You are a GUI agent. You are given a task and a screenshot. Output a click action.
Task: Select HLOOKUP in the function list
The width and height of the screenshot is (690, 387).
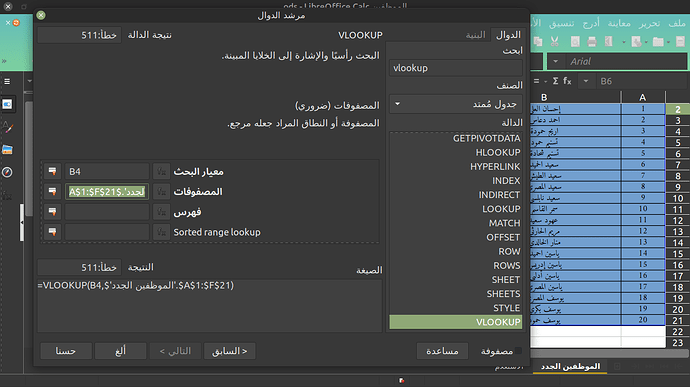[x=455, y=152]
